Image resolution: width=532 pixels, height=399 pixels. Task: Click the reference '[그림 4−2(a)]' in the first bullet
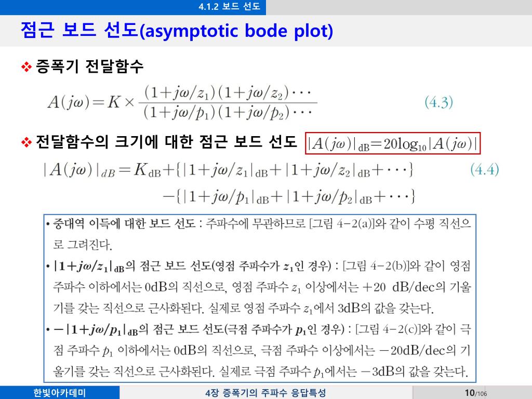(x=342, y=223)
